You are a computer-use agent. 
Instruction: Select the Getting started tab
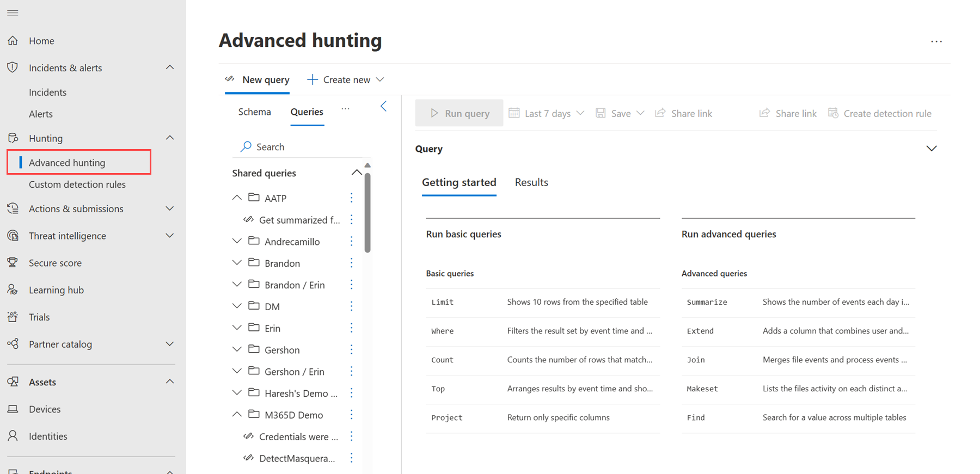coord(459,183)
